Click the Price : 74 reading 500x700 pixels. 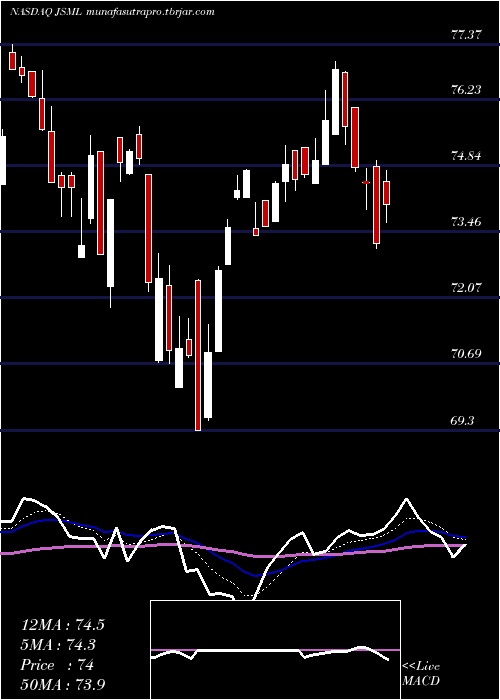click(x=57, y=665)
